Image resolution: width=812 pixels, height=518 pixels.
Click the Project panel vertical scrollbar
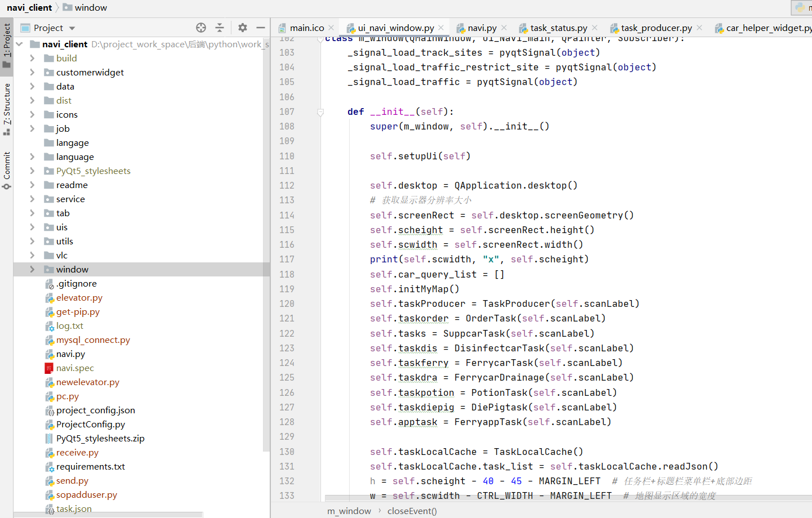[266, 245]
